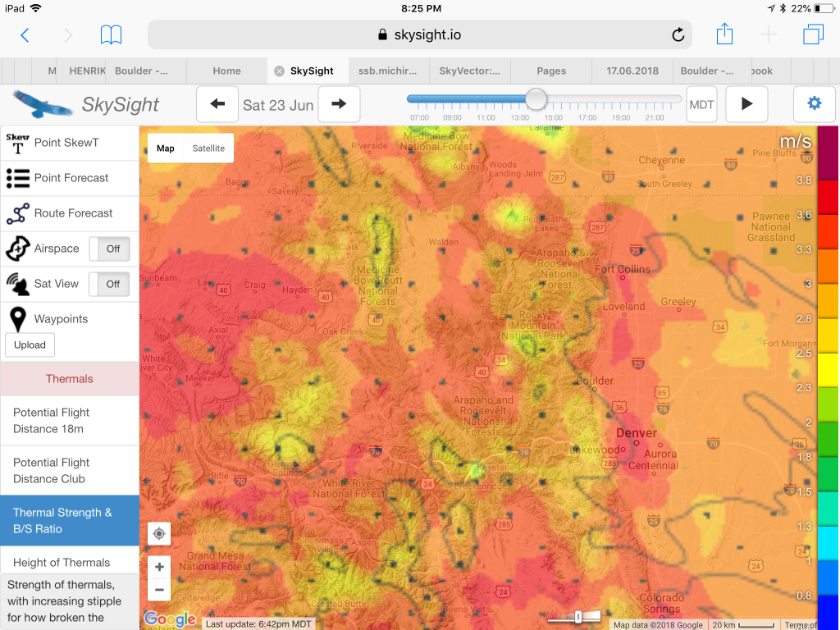Click the Greeley label on map
Image resolution: width=840 pixels, height=630 pixels.
pyautogui.click(x=678, y=302)
